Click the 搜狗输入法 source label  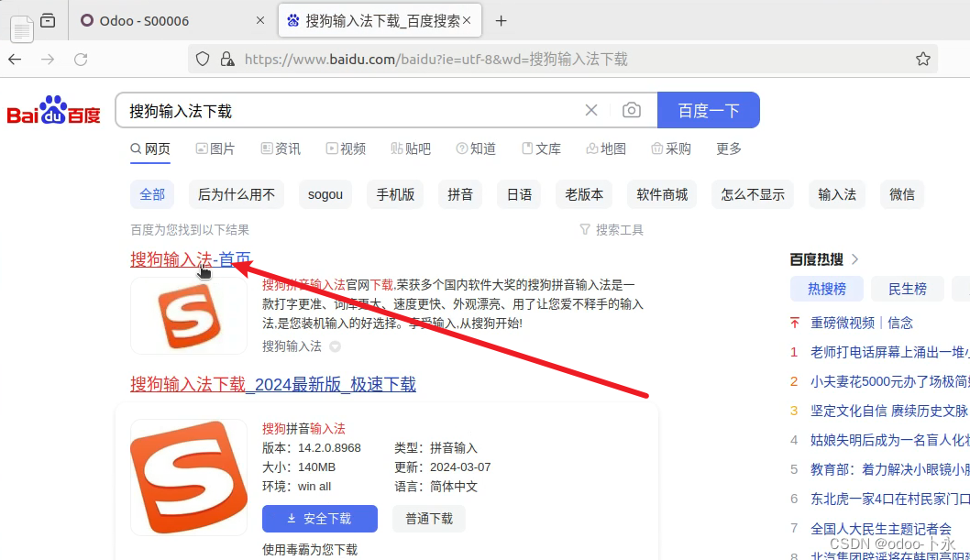coord(292,346)
